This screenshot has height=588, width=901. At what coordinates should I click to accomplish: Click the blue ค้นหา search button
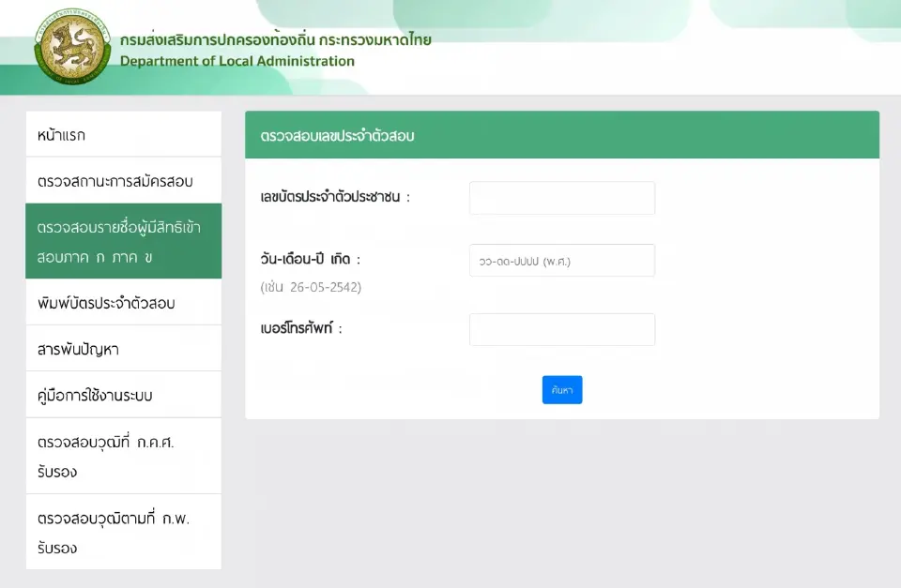pos(561,389)
